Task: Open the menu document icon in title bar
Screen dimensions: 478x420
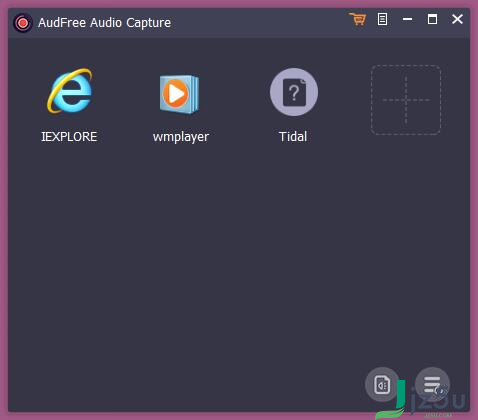Action: (x=382, y=19)
